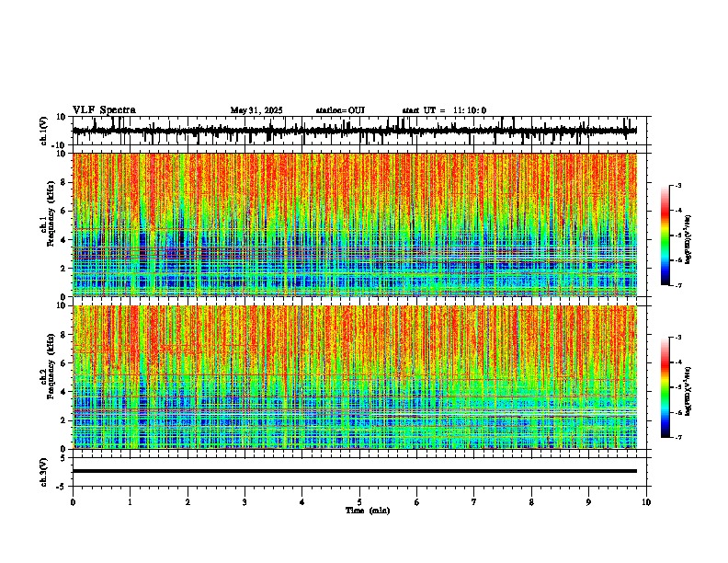Click the 'VLF Spectra' title text
The image size is (728, 563).
click(x=104, y=110)
